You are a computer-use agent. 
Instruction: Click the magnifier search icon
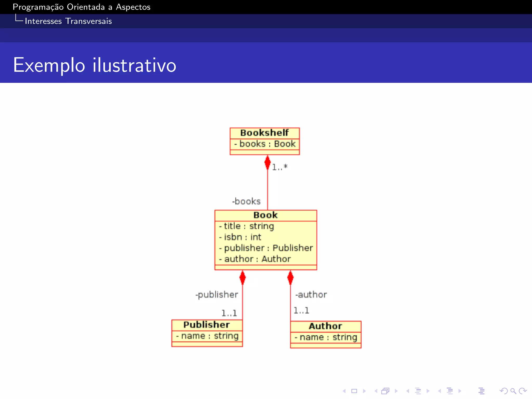coord(513,391)
